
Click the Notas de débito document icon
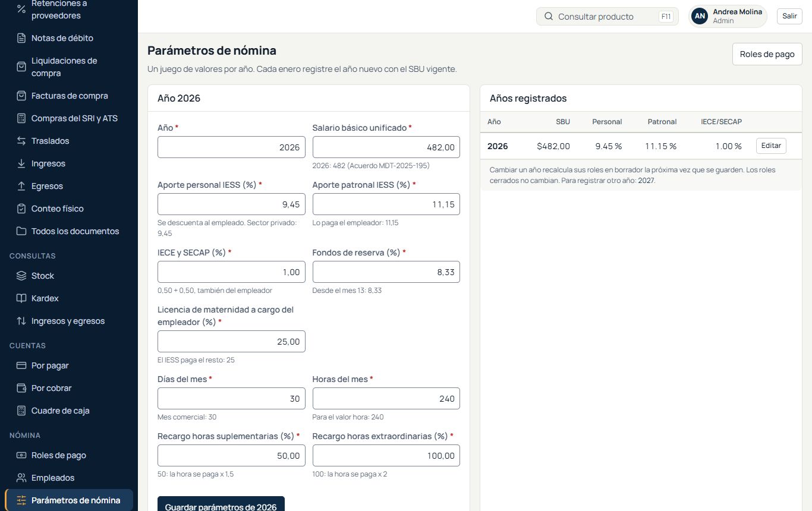pyautogui.click(x=21, y=38)
